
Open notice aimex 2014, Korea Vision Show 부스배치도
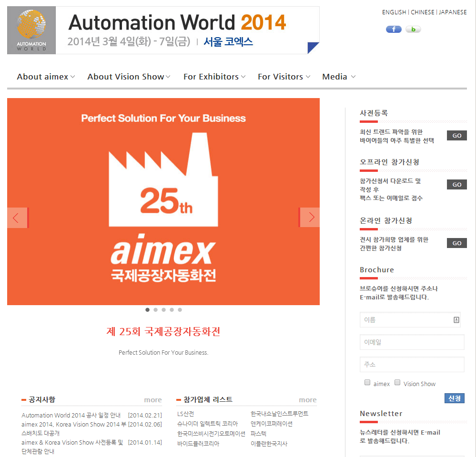tap(74, 428)
